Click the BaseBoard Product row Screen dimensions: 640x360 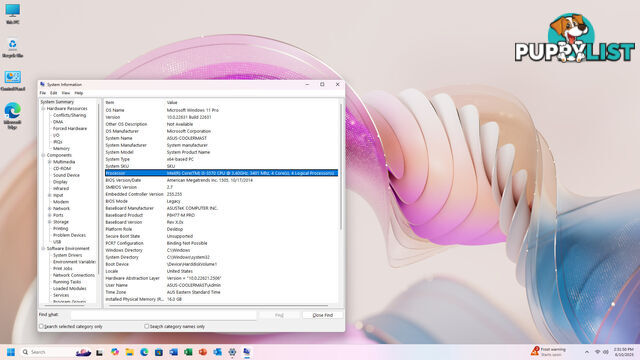[x=221, y=215]
